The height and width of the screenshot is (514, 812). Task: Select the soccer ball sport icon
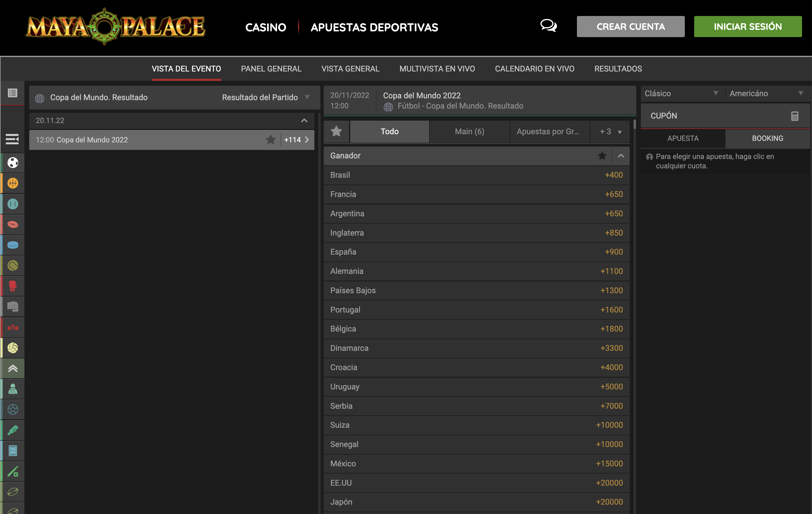point(13,163)
